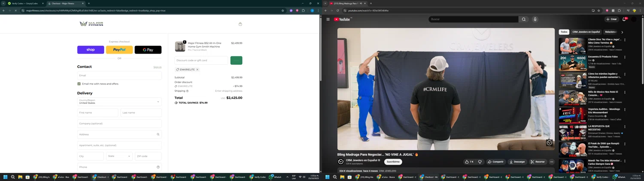644x181 pixels.
Task: Open the YouTube hamburger guide menu
Action: tap(328, 19)
